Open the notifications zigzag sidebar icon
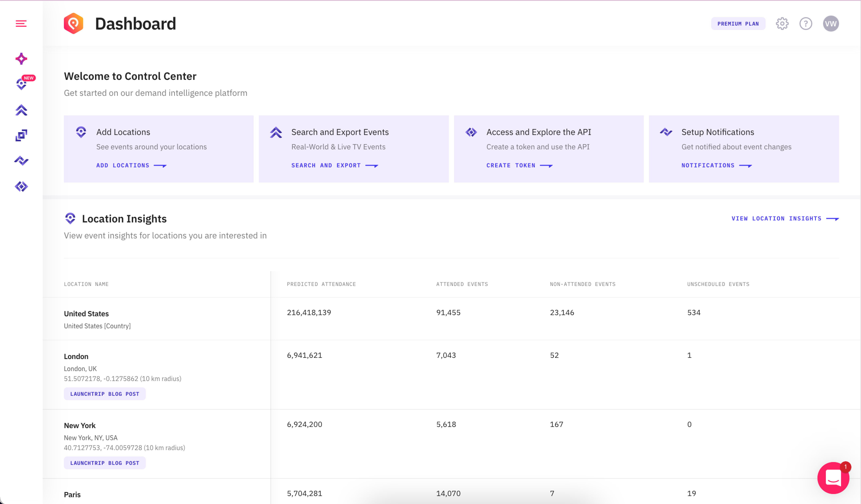 [21, 161]
